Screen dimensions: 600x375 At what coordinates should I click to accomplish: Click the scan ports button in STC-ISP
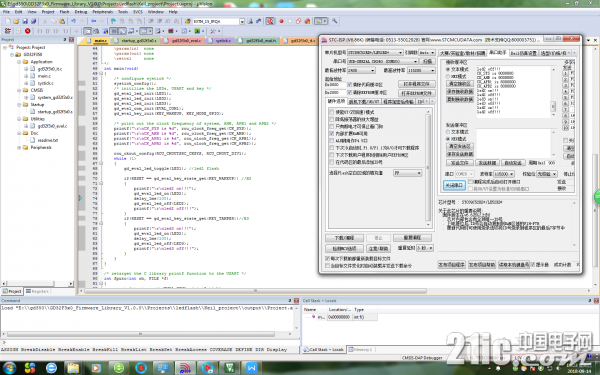(x=427, y=61)
